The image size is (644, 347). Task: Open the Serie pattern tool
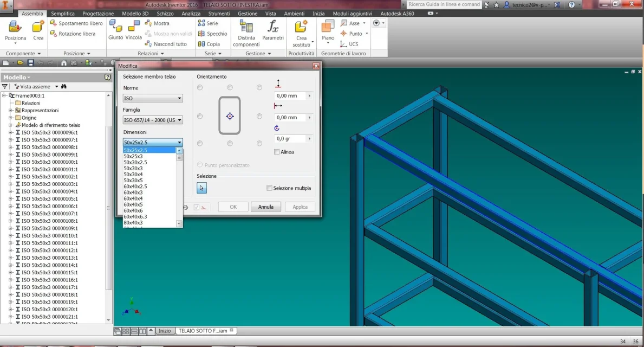[208, 23]
